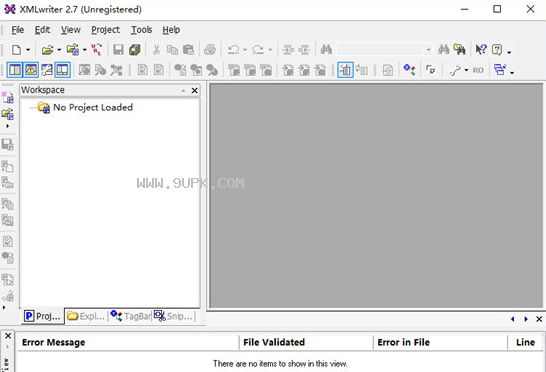Toggle the third view-layout button in second toolbar
The width and height of the screenshot is (546, 372).
point(47,70)
